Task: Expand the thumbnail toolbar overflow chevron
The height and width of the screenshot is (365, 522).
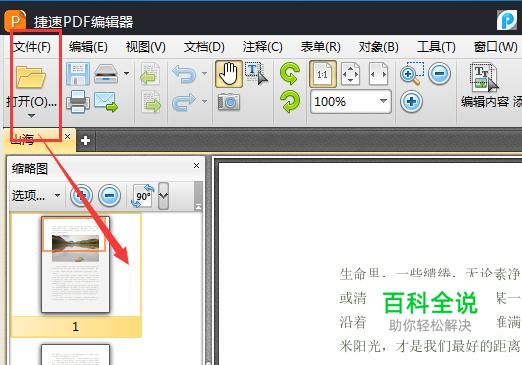Action: pyautogui.click(x=163, y=196)
